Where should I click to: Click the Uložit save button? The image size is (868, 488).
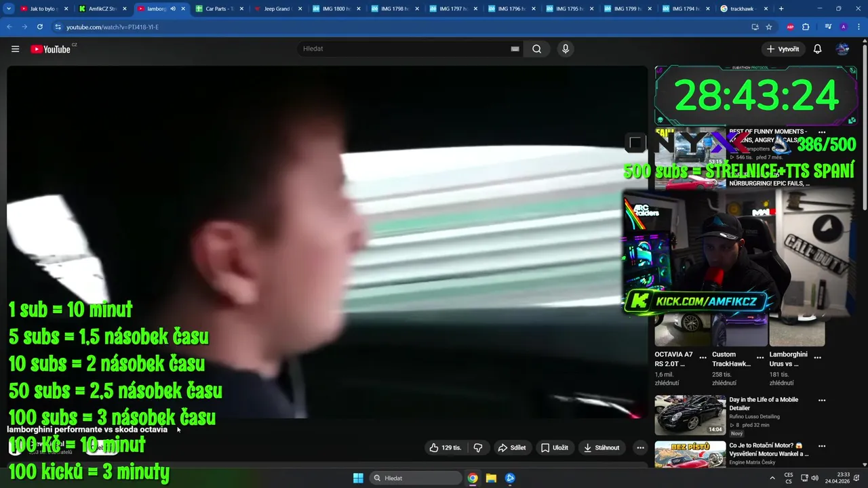tap(554, 447)
